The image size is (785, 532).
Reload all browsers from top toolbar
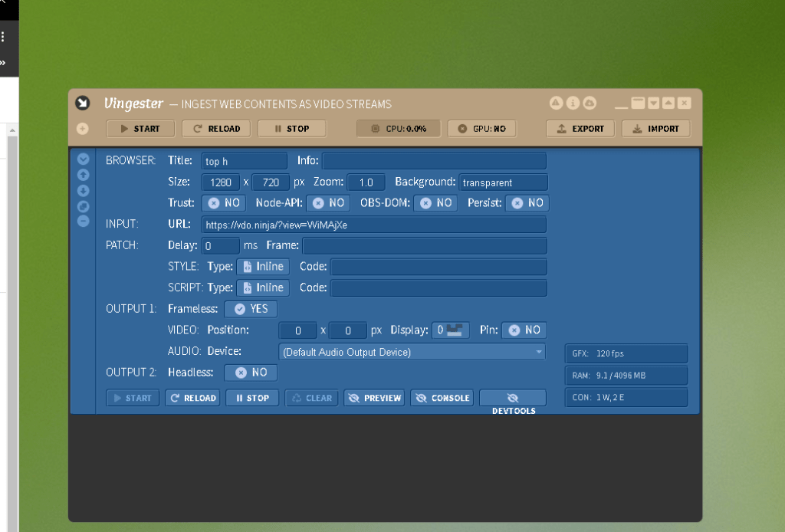click(216, 129)
